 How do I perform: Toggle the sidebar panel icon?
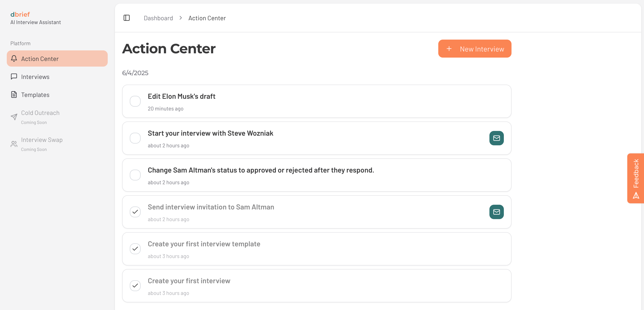pyautogui.click(x=127, y=18)
